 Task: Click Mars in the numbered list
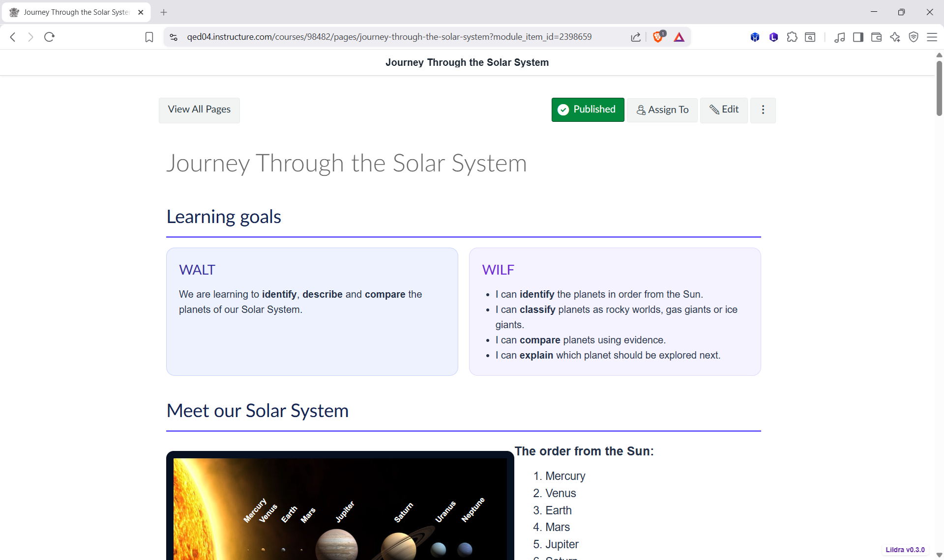point(558,527)
